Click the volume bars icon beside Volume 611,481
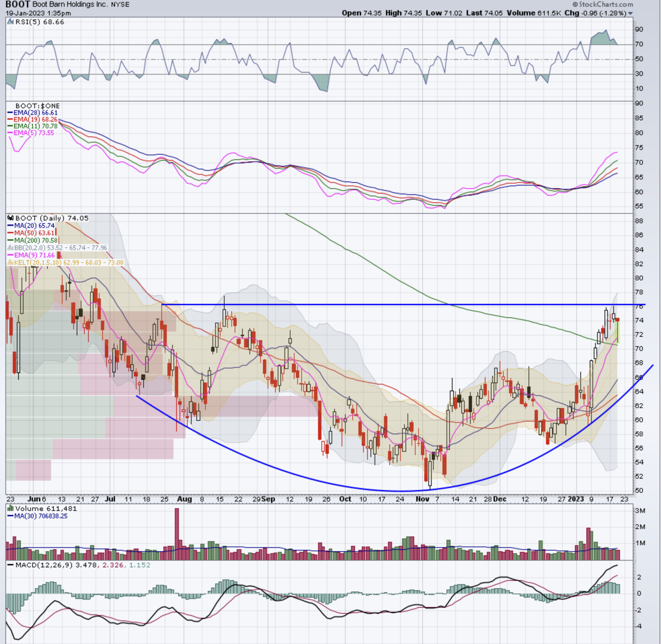 [x=10, y=508]
